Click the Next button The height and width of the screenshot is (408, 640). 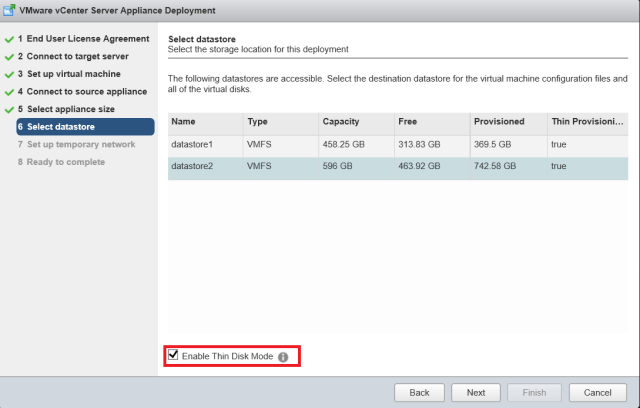point(476,392)
